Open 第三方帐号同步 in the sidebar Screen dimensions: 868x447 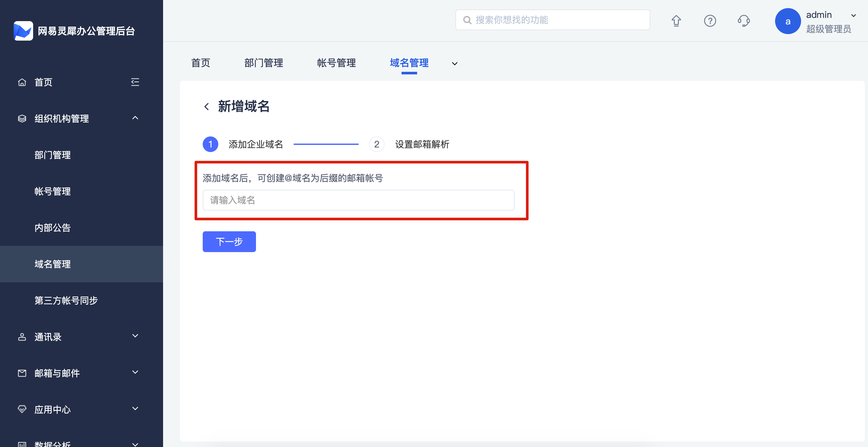pyautogui.click(x=66, y=300)
